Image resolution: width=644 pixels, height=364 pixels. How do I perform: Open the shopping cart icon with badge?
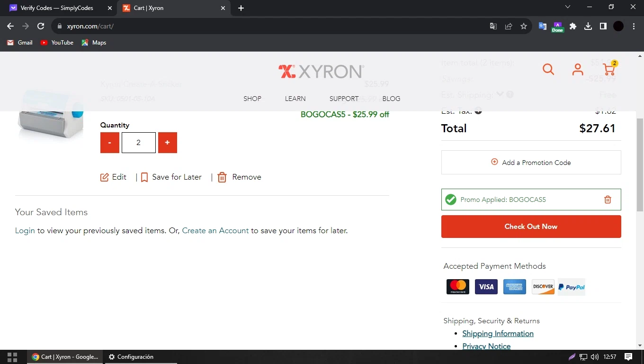(610, 69)
